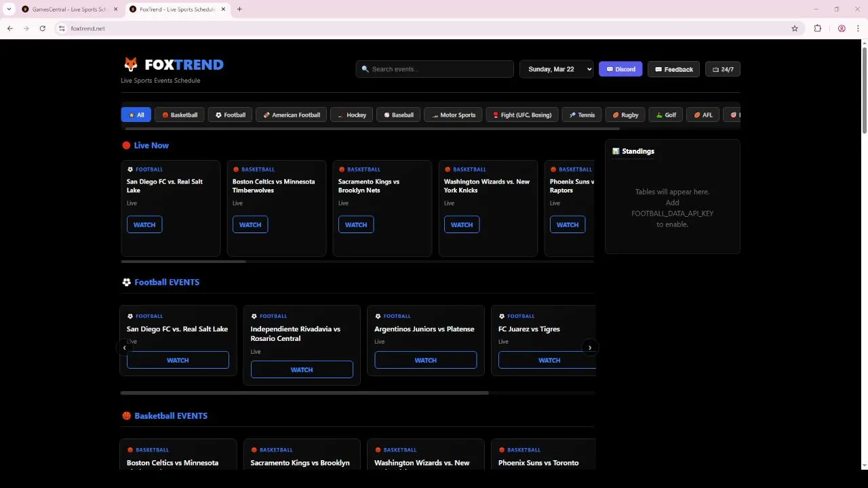Open a new browser tab
Screen dimensions: 868x488
pos(239,9)
